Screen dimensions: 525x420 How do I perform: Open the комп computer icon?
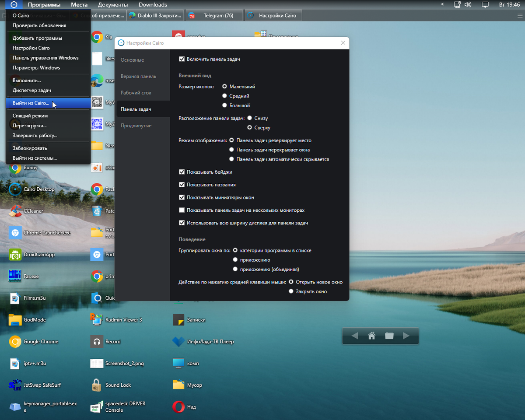178,363
